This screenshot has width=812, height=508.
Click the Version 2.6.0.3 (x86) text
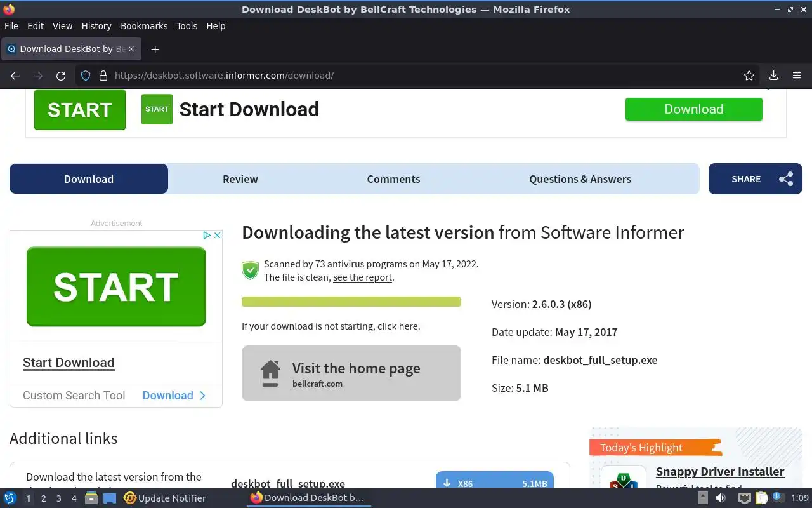click(542, 304)
